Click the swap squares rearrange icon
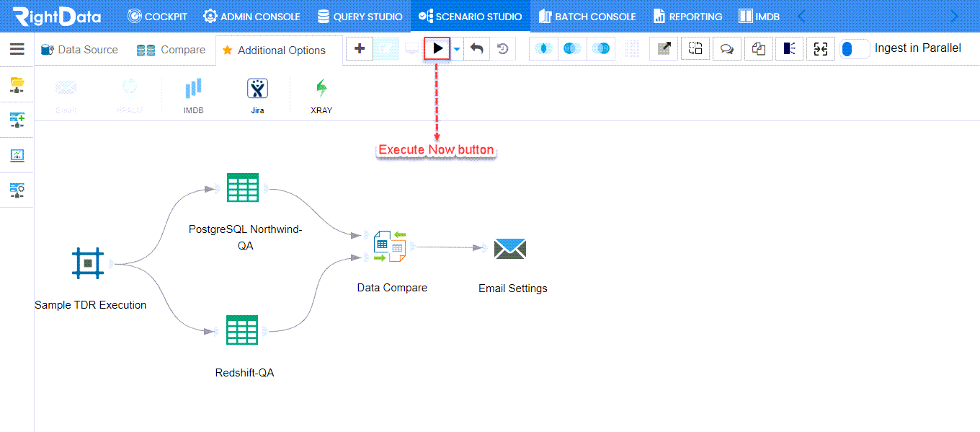980x432 pixels. 695,48
